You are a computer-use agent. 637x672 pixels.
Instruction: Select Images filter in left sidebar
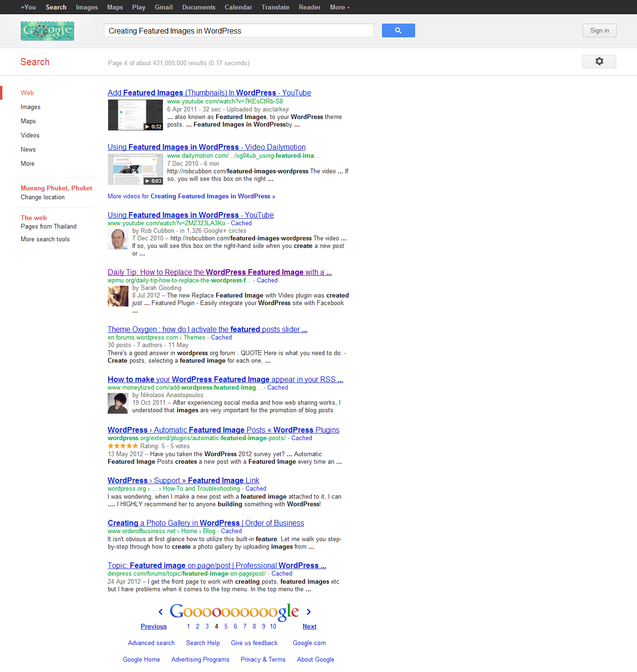tap(31, 107)
